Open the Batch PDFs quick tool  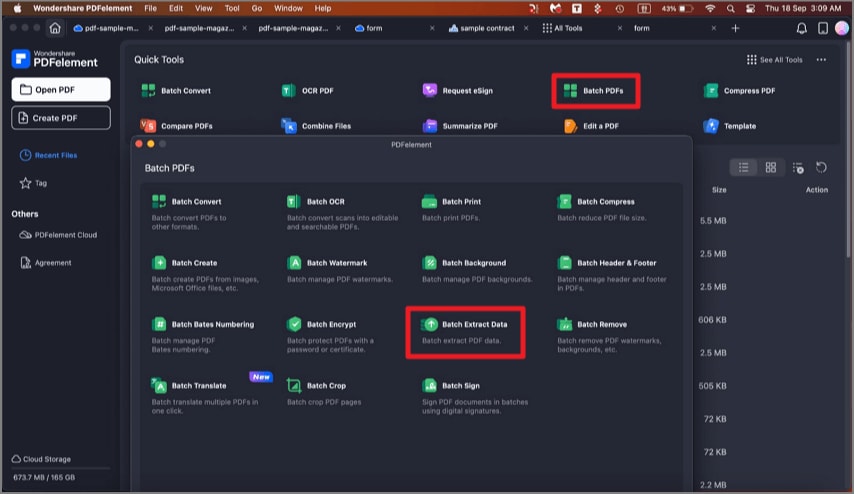click(595, 91)
